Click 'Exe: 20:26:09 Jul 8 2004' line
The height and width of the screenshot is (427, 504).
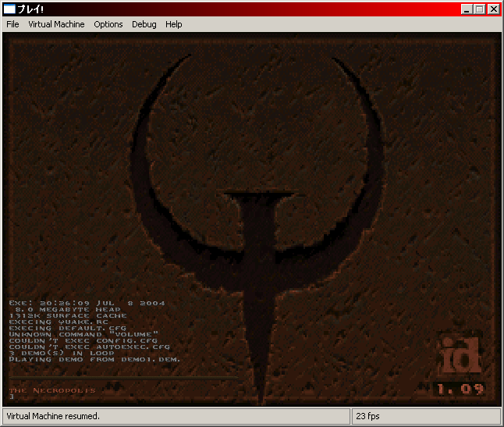pyautogui.click(x=87, y=303)
